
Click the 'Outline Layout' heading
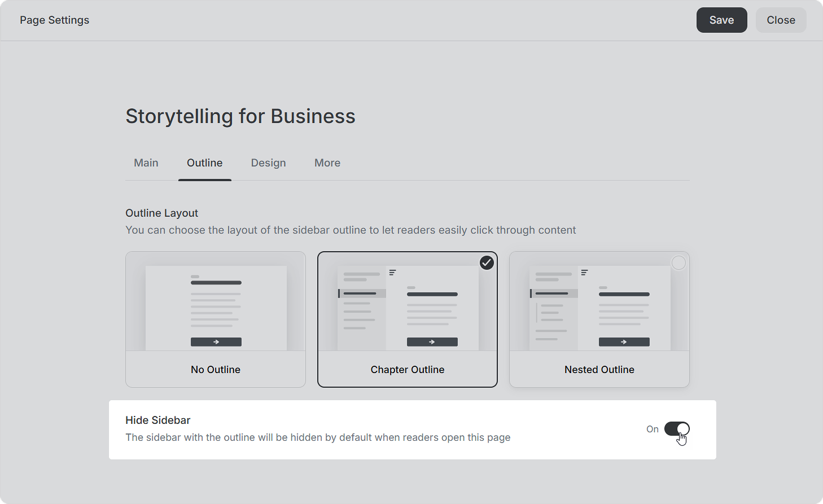point(161,213)
